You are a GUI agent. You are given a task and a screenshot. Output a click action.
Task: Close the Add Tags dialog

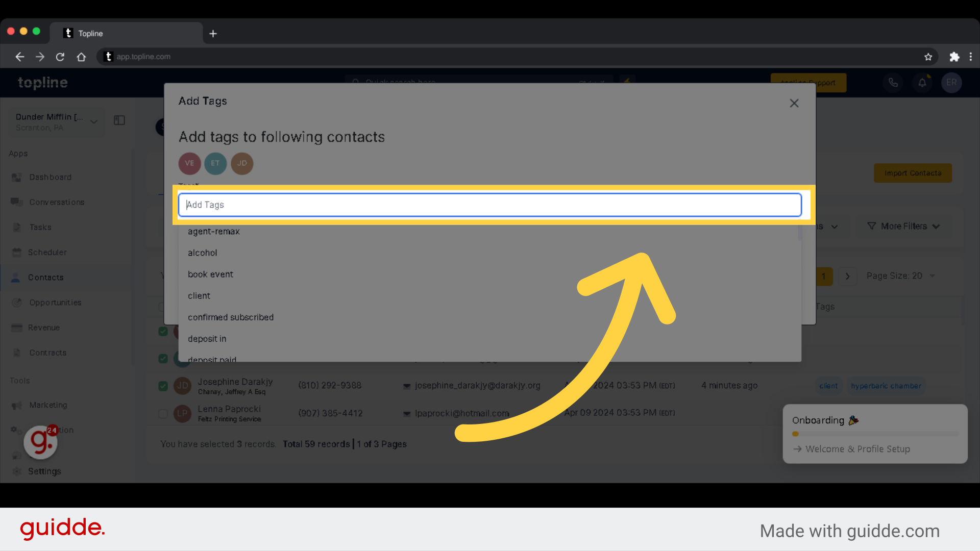coord(794,103)
